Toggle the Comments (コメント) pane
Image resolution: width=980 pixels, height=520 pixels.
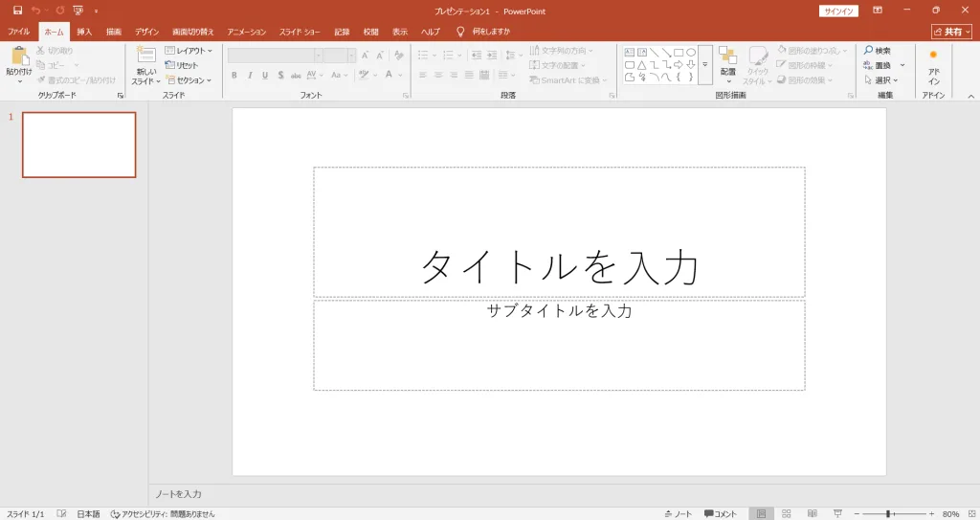721,514
